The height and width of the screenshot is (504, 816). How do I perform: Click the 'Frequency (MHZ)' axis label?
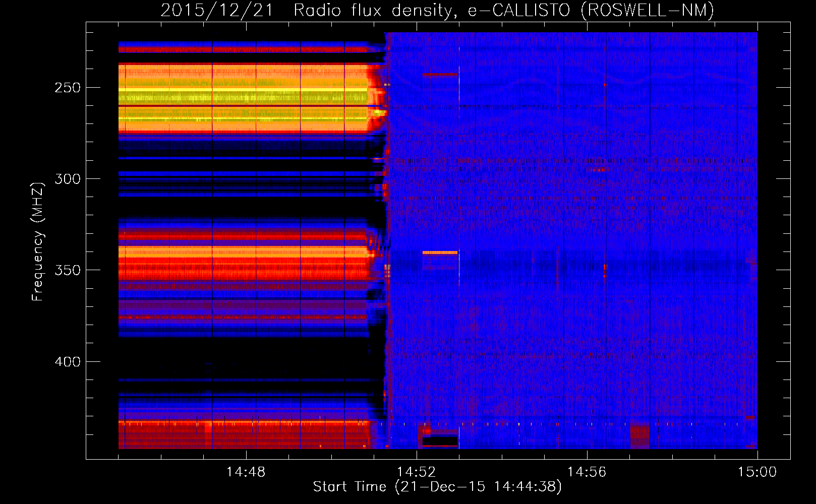coord(38,241)
